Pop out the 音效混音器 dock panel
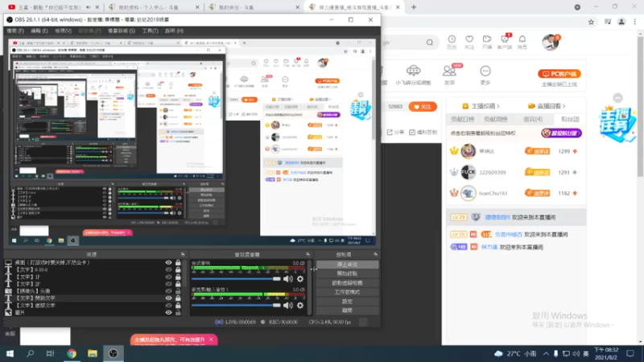The height and width of the screenshot is (362, 644). click(x=308, y=254)
